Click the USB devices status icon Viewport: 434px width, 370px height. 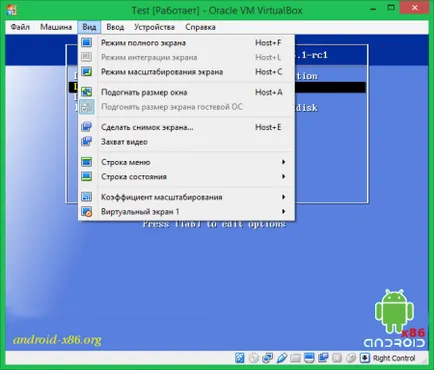coord(282,358)
